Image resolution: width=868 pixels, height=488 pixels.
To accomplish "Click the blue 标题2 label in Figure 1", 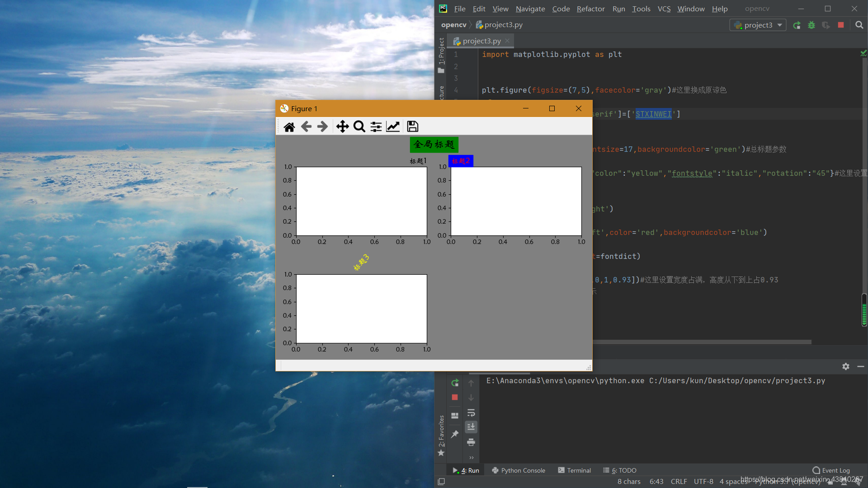I will [461, 161].
